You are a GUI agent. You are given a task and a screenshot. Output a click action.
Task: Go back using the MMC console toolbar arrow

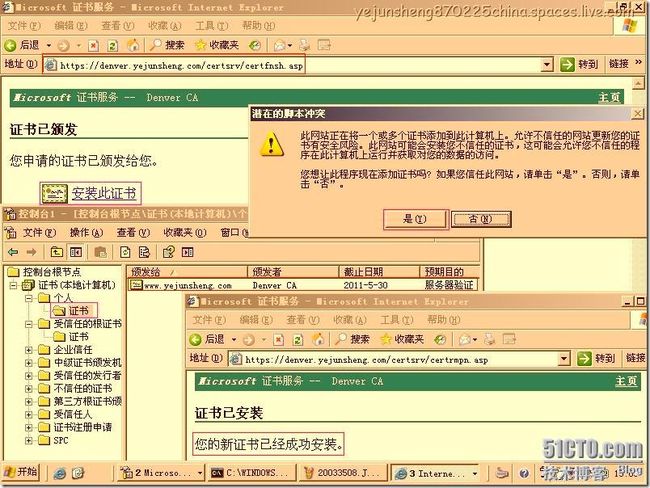13,252
